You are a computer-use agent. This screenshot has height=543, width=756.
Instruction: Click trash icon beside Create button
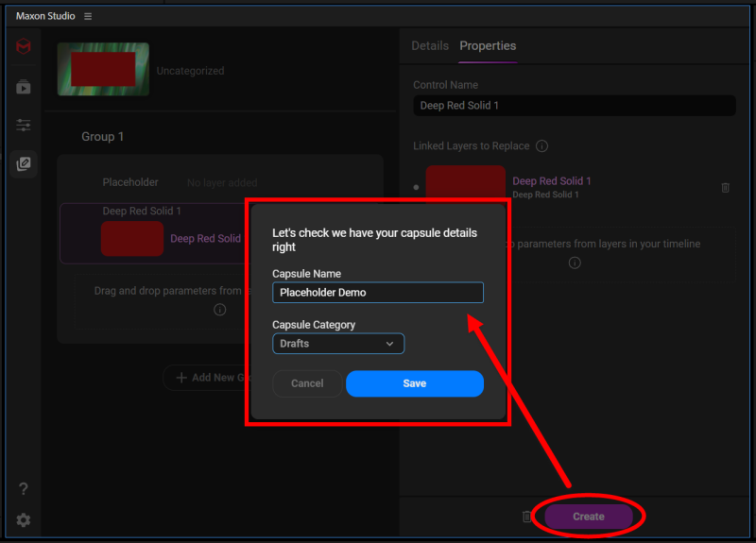click(x=527, y=517)
